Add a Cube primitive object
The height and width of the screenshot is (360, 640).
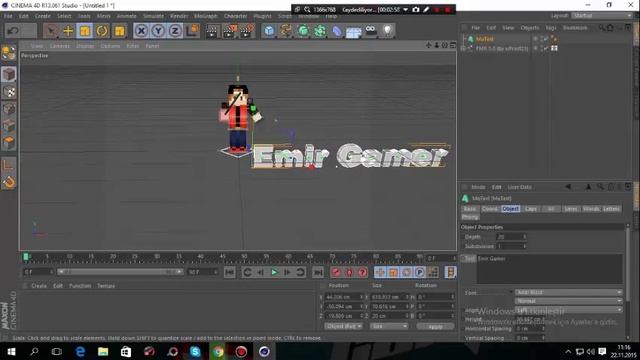(x=269, y=31)
